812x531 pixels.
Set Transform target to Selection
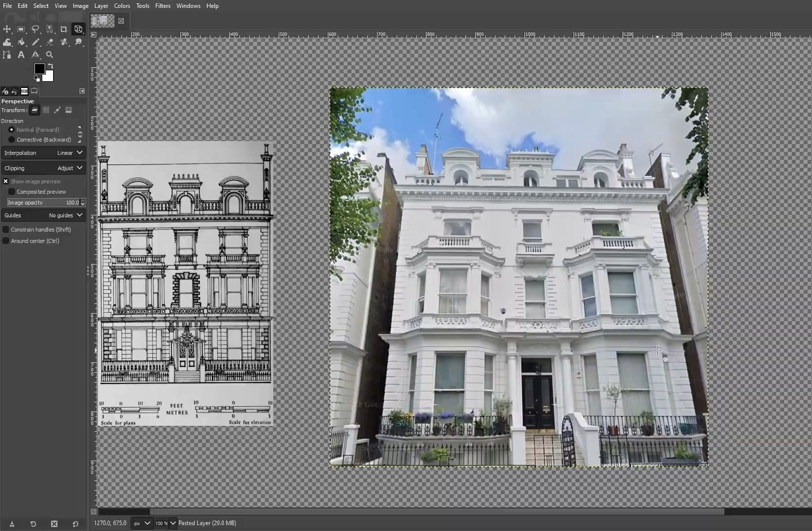[x=46, y=110]
